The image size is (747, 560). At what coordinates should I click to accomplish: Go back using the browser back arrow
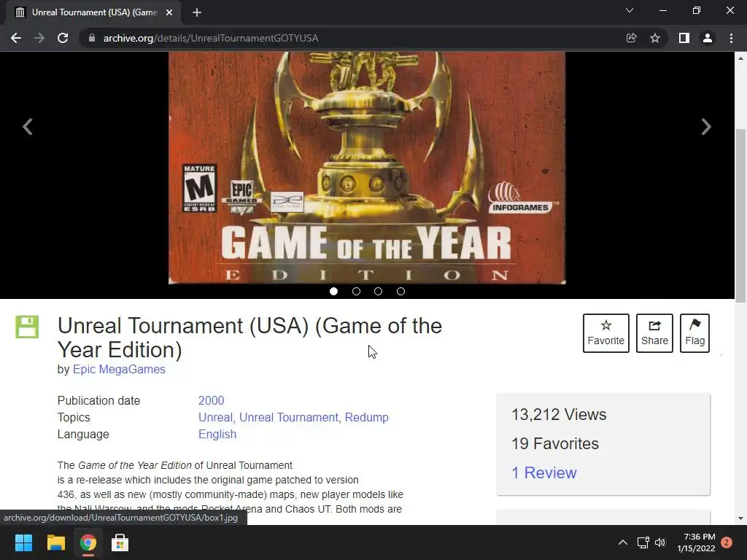(x=16, y=38)
